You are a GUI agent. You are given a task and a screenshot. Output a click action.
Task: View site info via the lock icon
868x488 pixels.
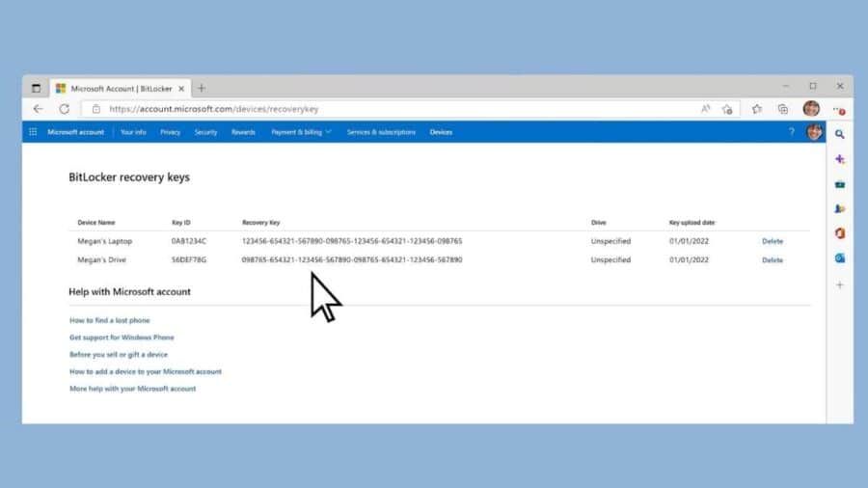tap(96, 109)
